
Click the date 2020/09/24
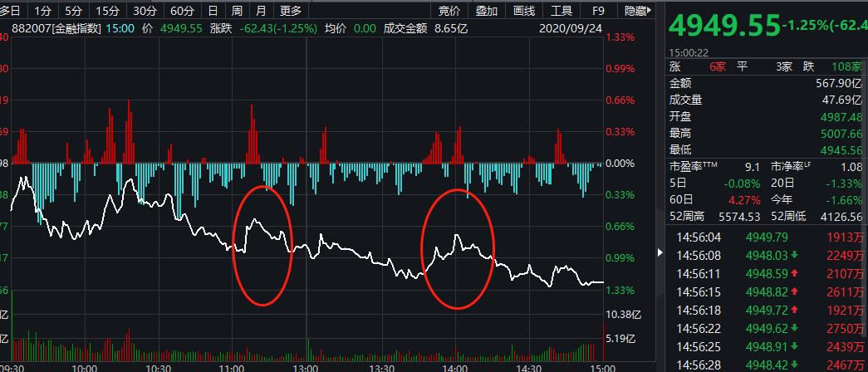(x=570, y=29)
